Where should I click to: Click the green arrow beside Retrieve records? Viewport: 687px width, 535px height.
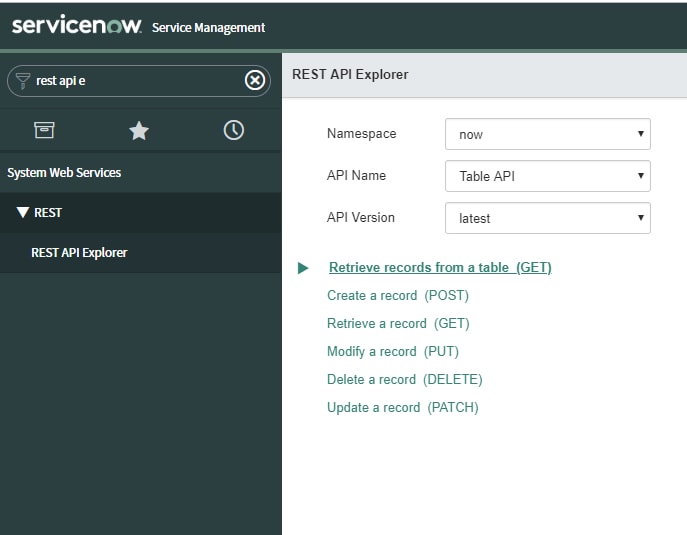point(303,268)
